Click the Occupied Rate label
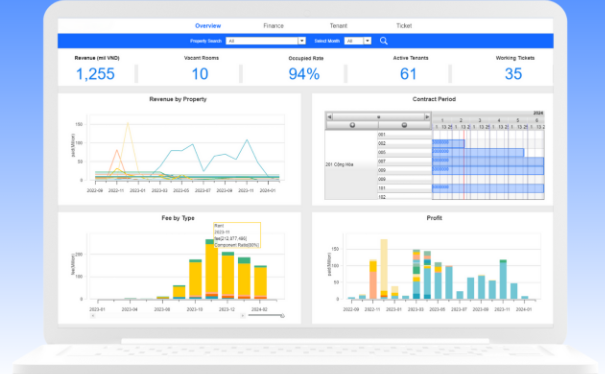Image resolution: width=606 pixels, height=374 pixels. click(306, 58)
